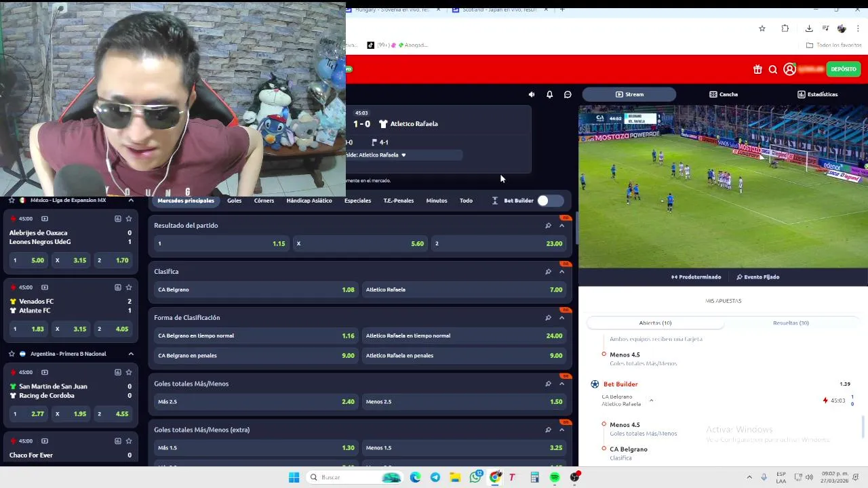Collapse the Goles totales Más/Menos market
The width and height of the screenshot is (868, 488).
click(x=561, y=384)
